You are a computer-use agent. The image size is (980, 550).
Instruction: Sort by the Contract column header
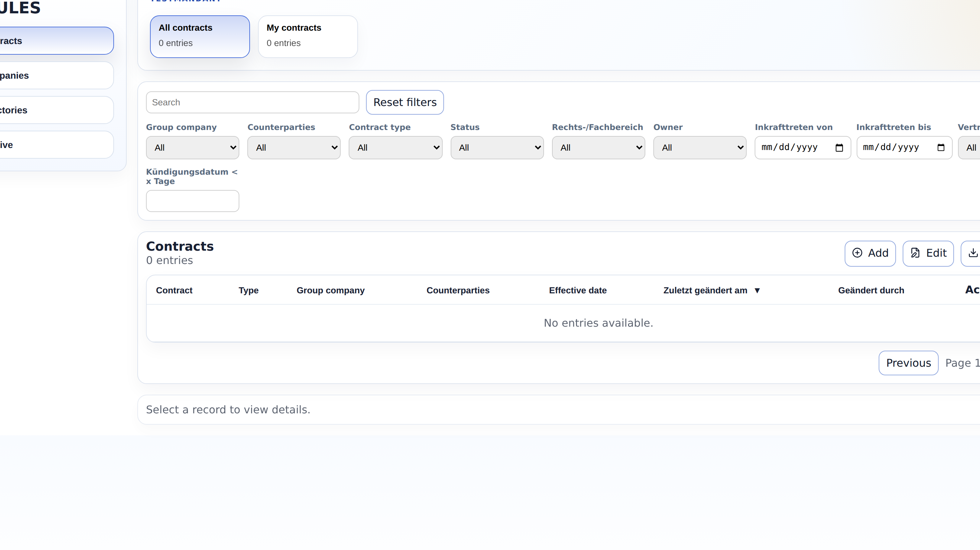coord(174,291)
